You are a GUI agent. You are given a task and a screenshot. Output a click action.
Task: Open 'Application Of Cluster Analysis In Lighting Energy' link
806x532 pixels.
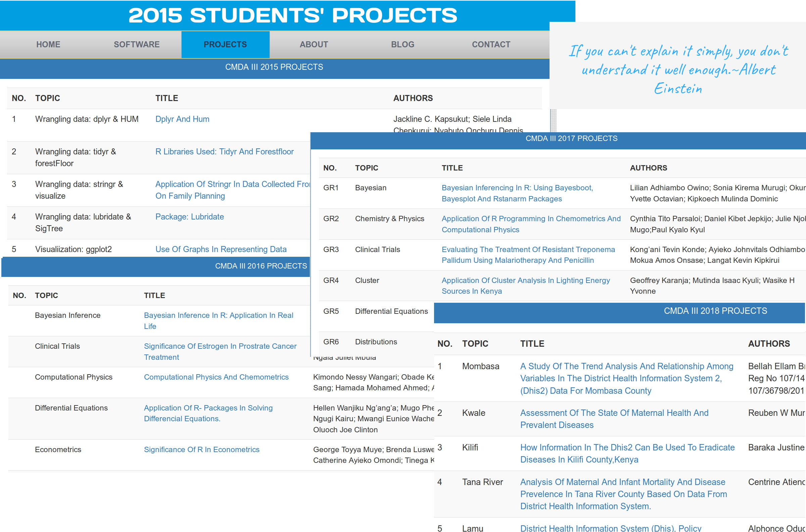(x=526, y=286)
